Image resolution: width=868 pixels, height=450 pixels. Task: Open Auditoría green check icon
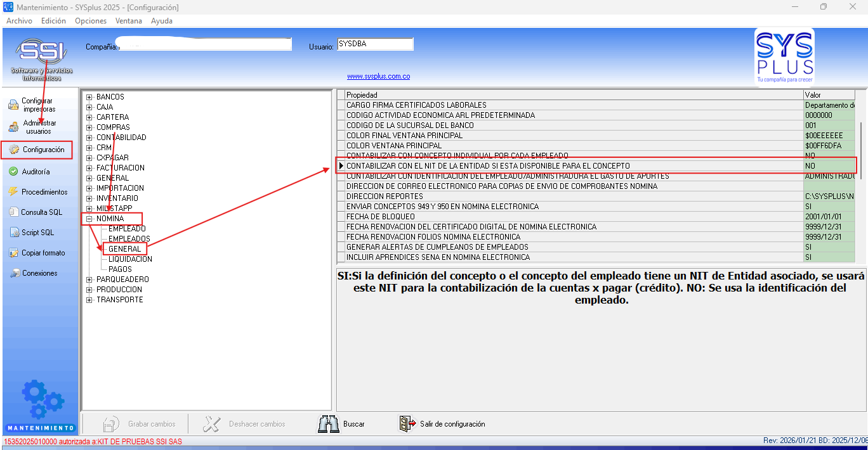click(x=13, y=172)
